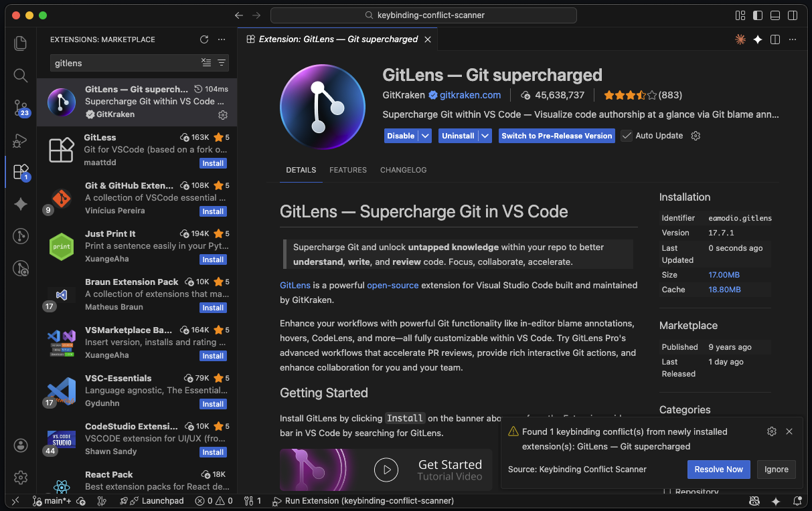Open the main*+ branch in status bar

click(x=53, y=501)
